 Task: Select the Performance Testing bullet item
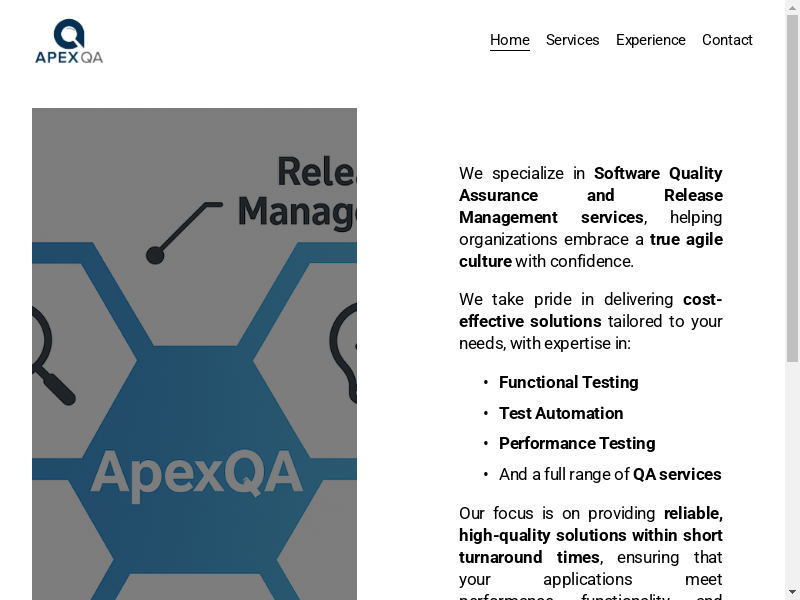pyautogui.click(x=577, y=443)
